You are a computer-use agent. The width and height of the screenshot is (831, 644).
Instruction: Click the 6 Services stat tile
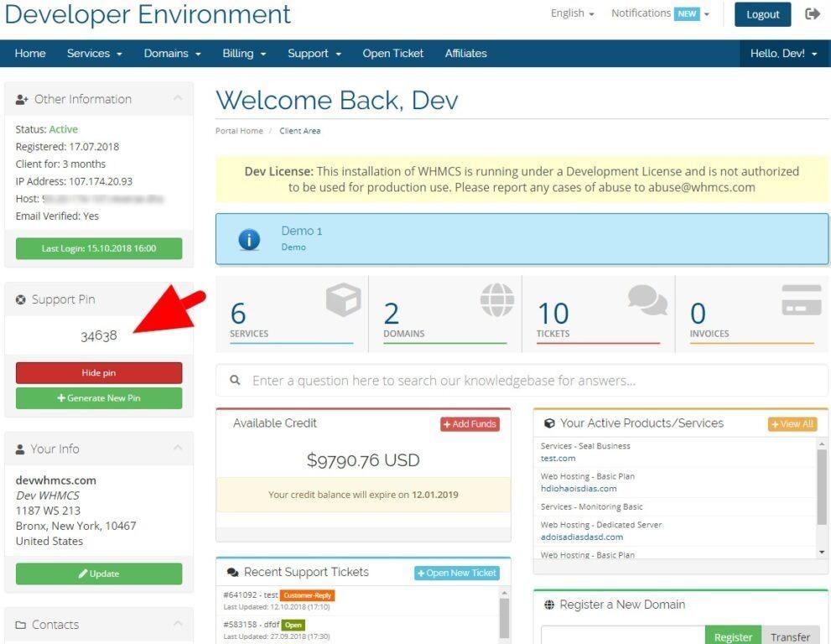pyautogui.click(x=292, y=314)
